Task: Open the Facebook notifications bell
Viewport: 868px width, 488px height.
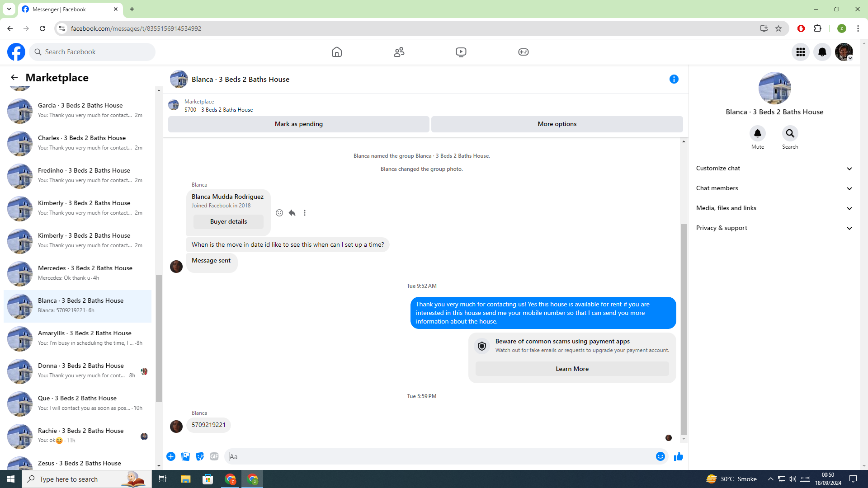Action: [822, 52]
